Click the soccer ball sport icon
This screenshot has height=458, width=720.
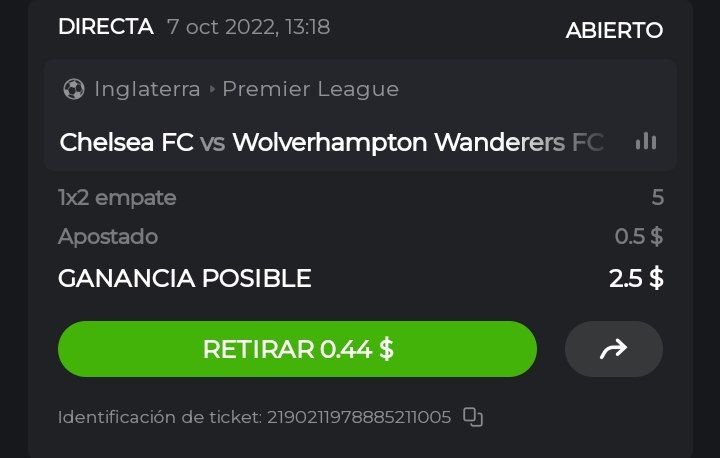pos(73,89)
